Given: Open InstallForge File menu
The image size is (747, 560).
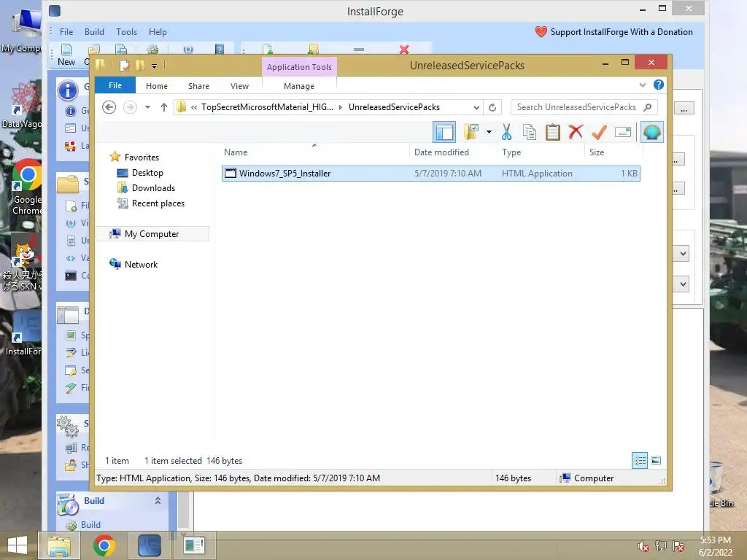Looking at the screenshot, I should click(66, 32).
